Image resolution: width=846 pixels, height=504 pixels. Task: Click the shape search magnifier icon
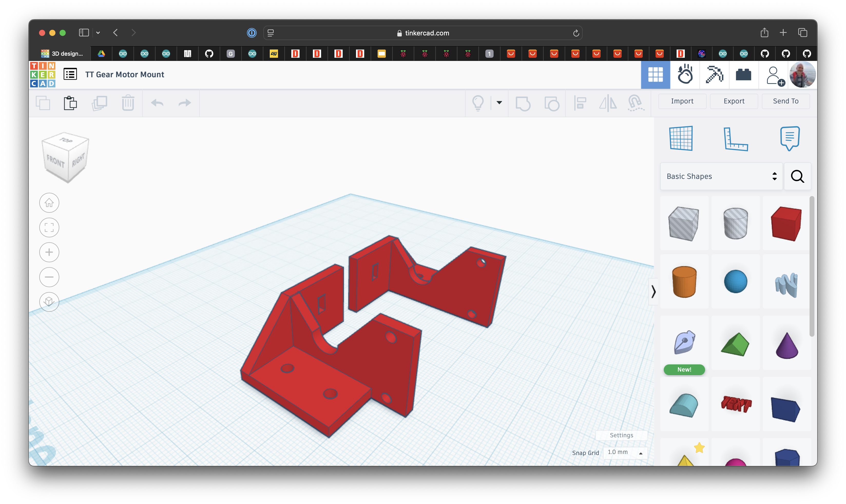click(797, 176)
